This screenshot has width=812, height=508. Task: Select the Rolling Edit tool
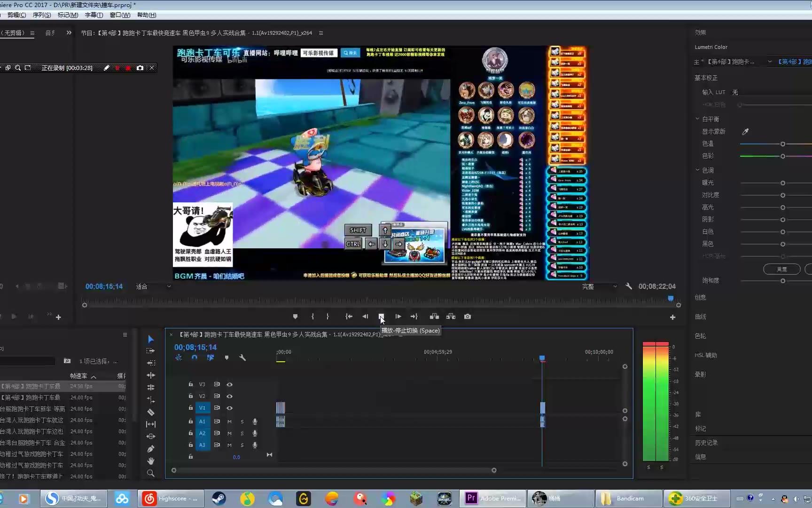[150, 388]
